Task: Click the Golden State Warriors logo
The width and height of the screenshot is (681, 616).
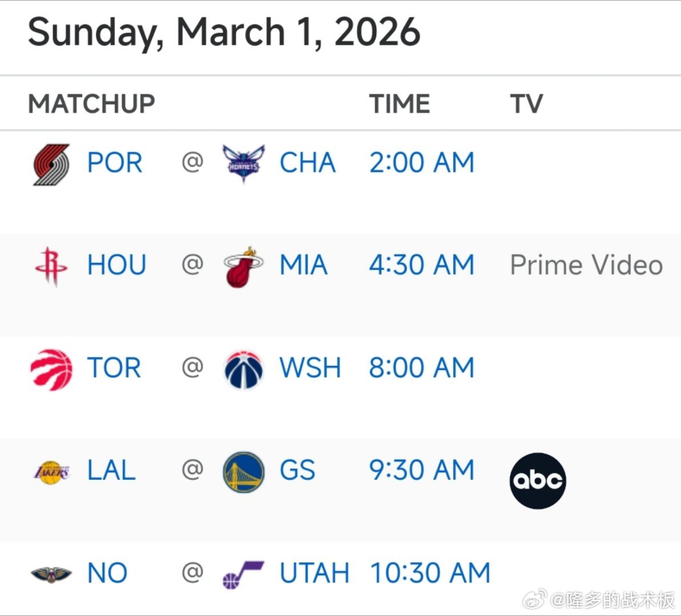Action: (x=243, y=472)
